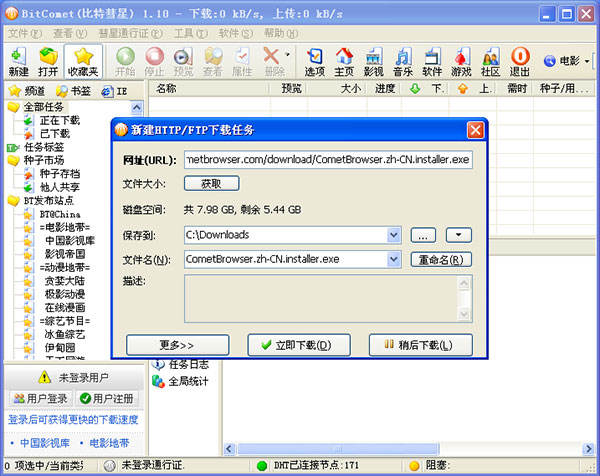Viewport: 600px width, 476px height.
Task: Click the browse … folder button
Action: tap(423, 235)
